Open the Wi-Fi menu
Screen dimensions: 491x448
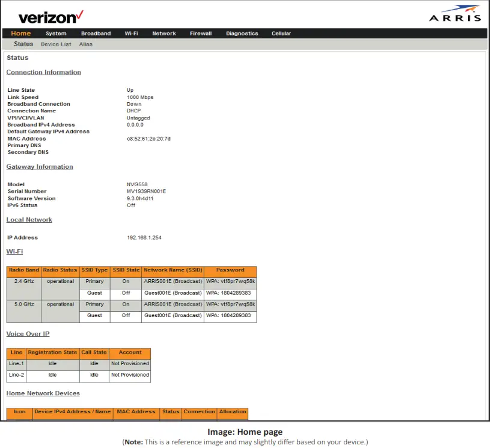coord(131,34)
